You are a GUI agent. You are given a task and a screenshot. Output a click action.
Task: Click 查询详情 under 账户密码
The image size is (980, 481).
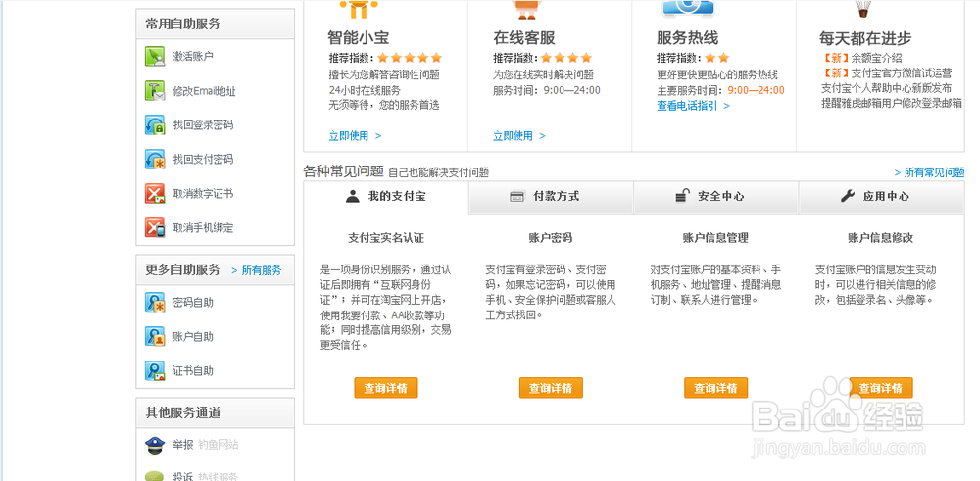pyautogui.click(x=551, y=388)
